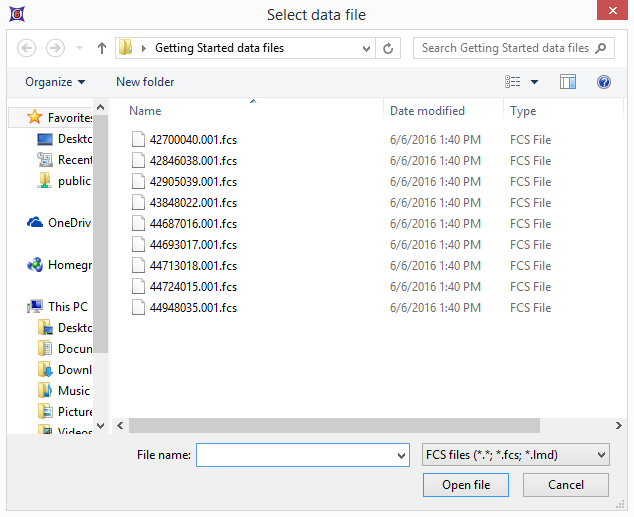Click into the File name text field
Viewport: 634px width, 517px height.
295,455
